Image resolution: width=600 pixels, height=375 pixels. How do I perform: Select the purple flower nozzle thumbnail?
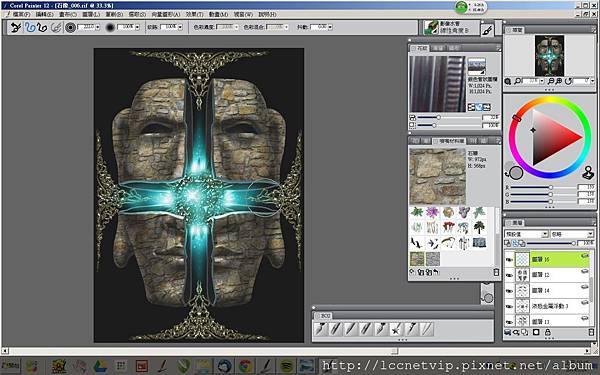pos(433,212)
